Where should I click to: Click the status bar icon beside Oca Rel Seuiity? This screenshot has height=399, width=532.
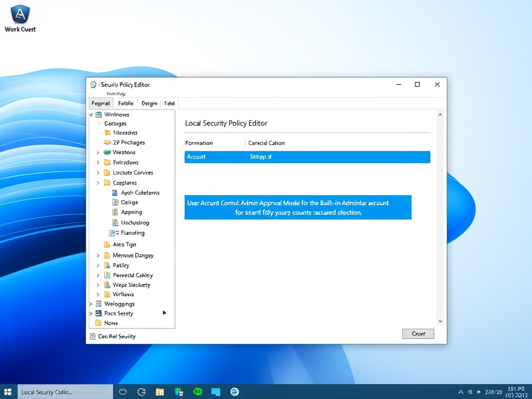pos(92,336)
